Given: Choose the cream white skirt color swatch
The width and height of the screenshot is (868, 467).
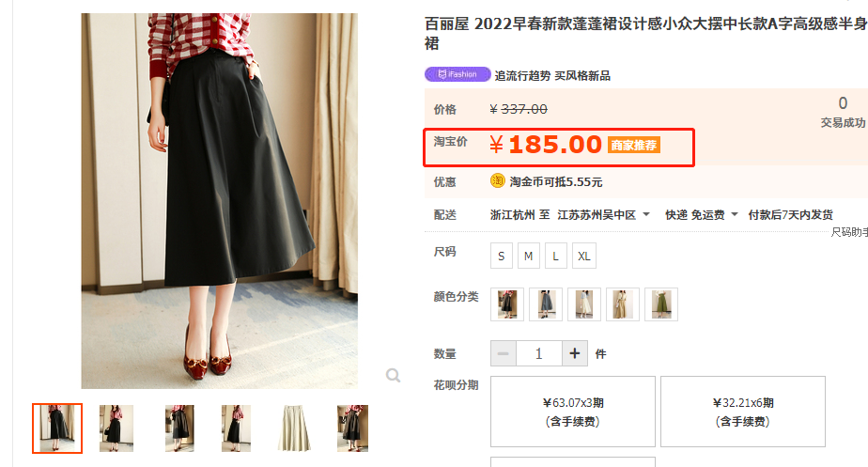Looking at the screenshot, I should tap(584, 304).
